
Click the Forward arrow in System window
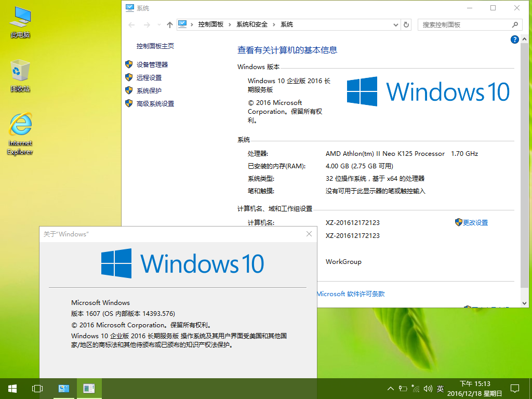[147, 25]
